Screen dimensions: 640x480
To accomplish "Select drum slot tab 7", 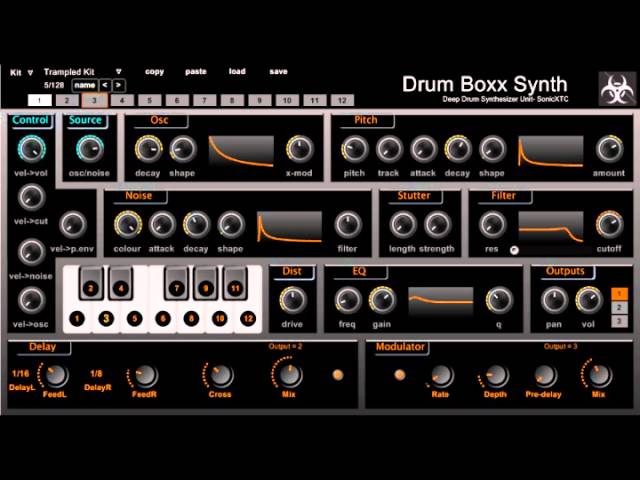I will click(x=204, y=100).
